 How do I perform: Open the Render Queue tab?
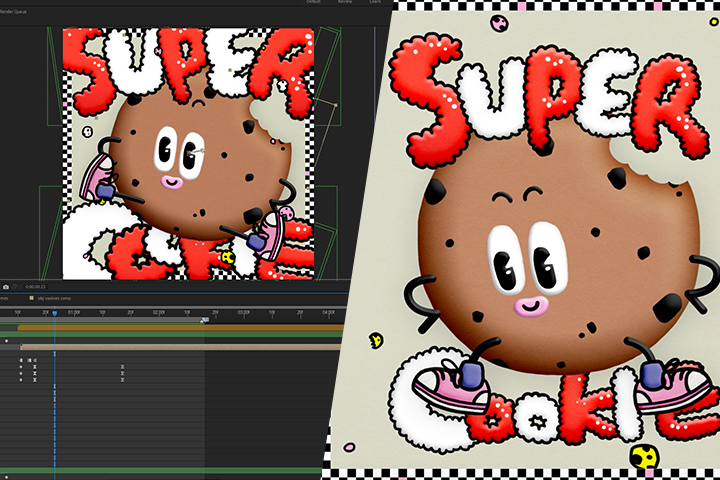[x=13, y=11]
